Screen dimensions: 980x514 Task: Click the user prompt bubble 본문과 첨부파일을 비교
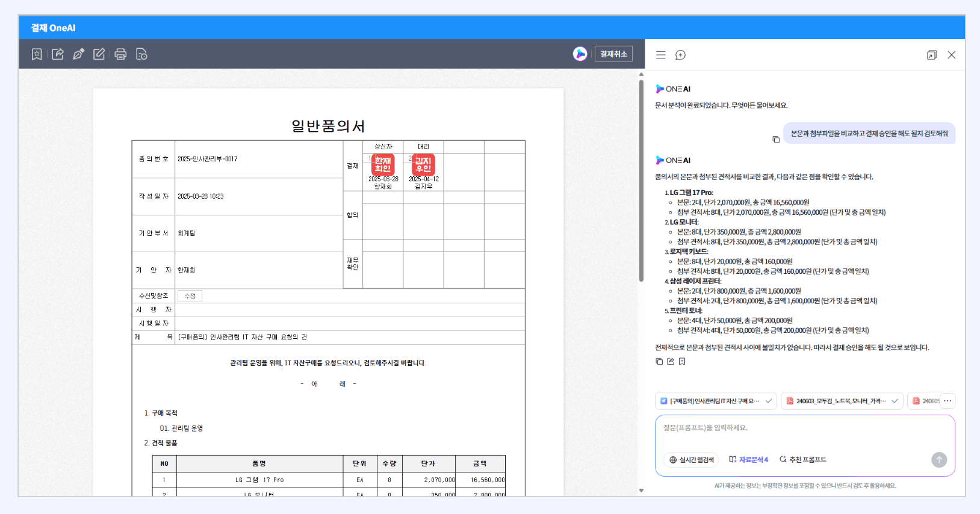coord(869,134)
